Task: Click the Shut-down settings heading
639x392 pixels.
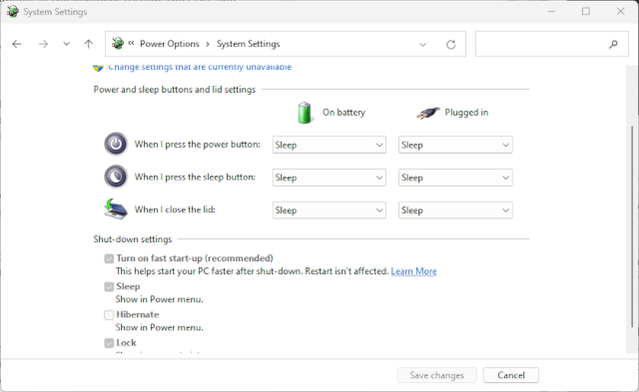Action: click(132, 239)
